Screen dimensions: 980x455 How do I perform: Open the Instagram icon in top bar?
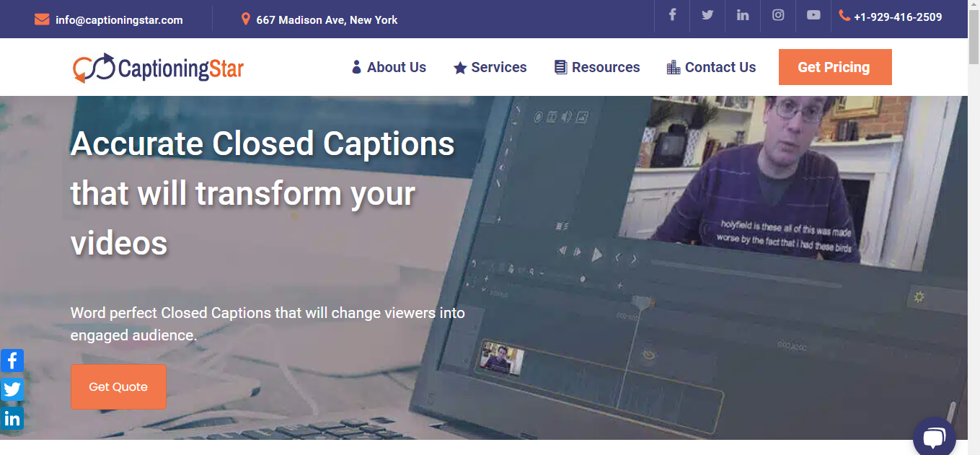click(x=778, y=14)
